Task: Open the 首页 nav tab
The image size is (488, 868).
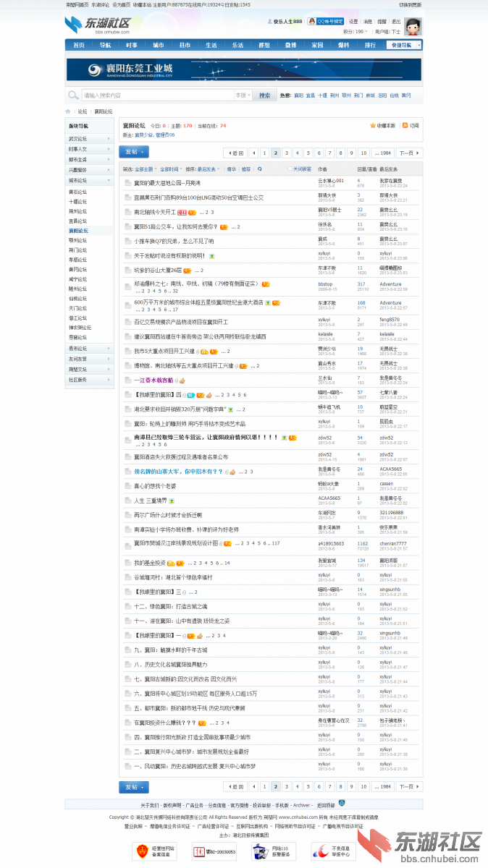Action: [x=79, y=45]
